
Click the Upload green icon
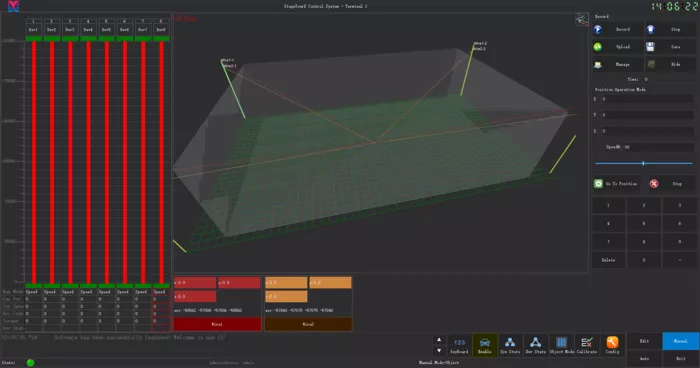pyautogui.click(x=598, y=47)
